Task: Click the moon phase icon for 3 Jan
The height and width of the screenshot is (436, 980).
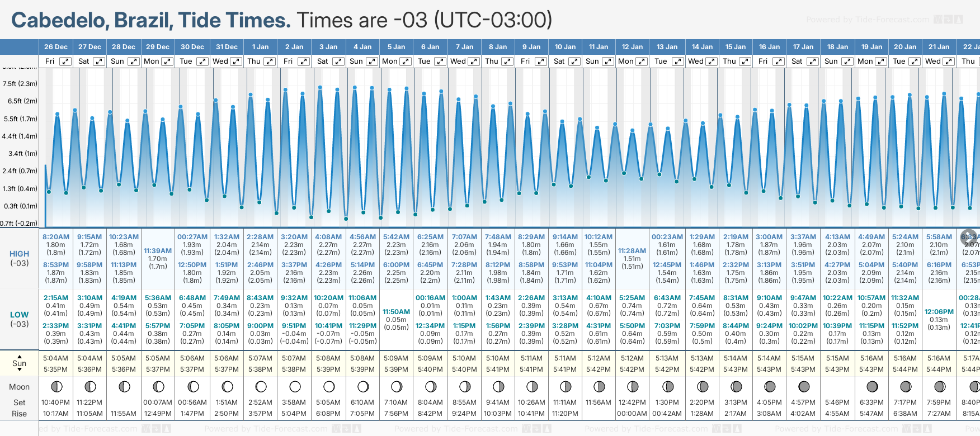Action: 329,387
